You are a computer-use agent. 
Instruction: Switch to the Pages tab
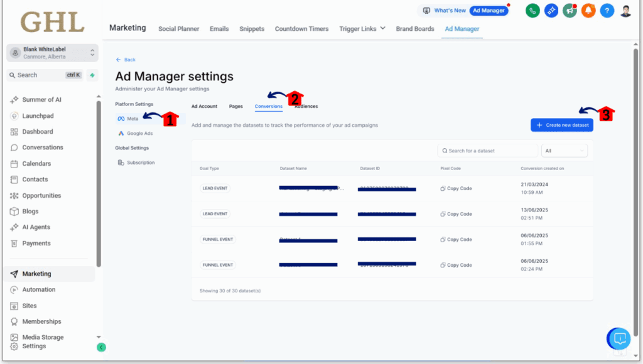coord(236,107)
